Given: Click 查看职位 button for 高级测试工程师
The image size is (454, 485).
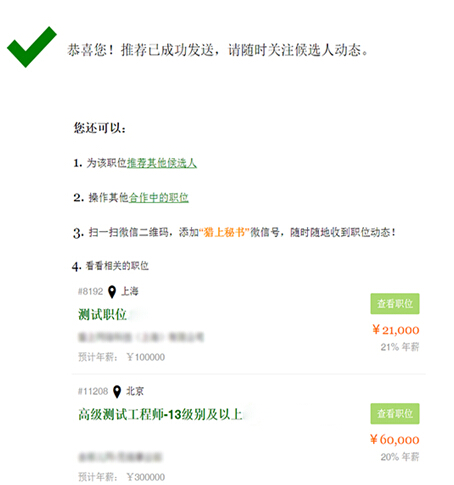Looking at the screenshot, I should (x=395, y=414).
